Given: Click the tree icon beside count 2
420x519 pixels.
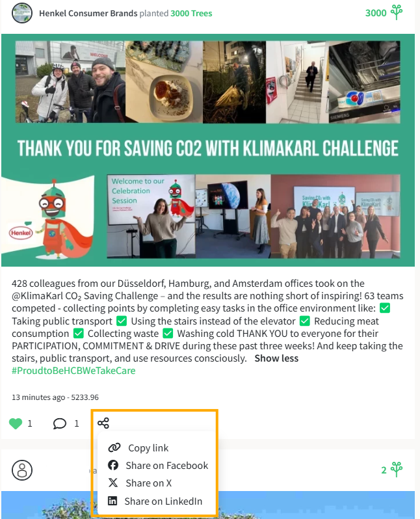Looking at the screenshot, I should tap(396, 469).
